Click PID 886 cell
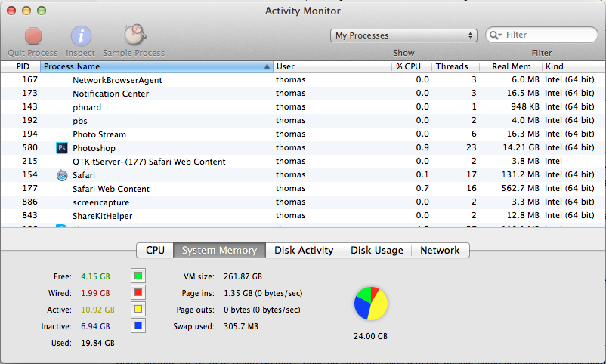This screenshot has width=606, height=364. [x=29, y=202]
